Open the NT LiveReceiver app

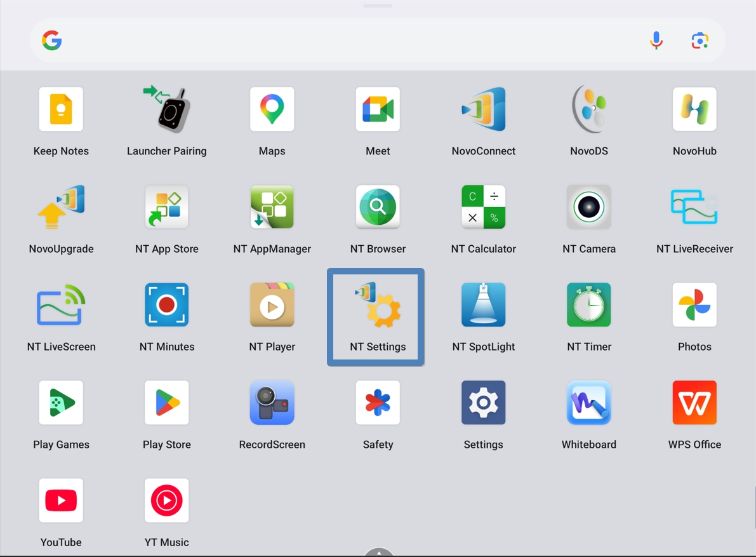tap(694, 208)
